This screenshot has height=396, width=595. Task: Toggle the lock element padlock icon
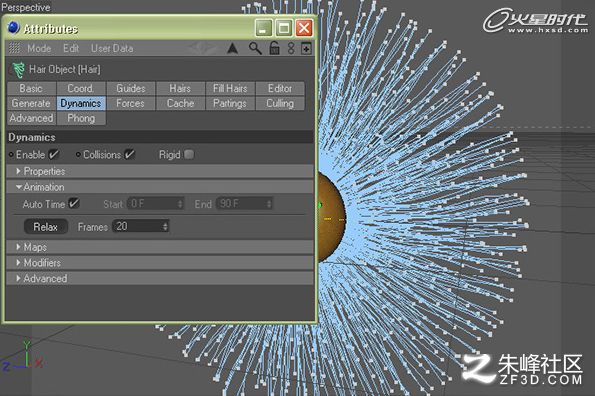point(274,48)
